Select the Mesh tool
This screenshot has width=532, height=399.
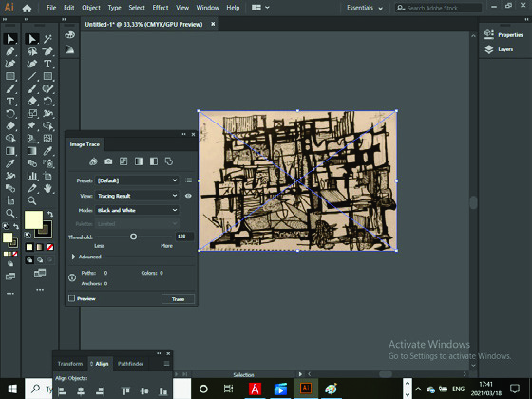(x=47, y=139)
